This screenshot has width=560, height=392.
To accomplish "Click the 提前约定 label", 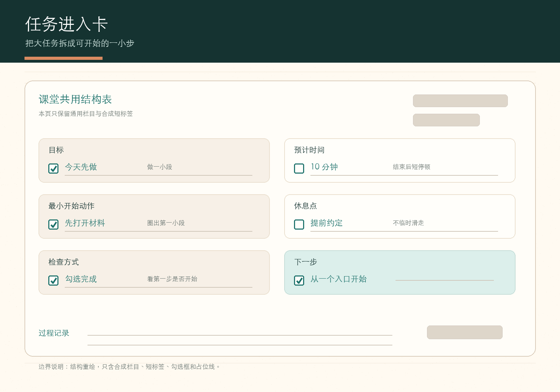I will pyautogui.click(x=327, y=223).
